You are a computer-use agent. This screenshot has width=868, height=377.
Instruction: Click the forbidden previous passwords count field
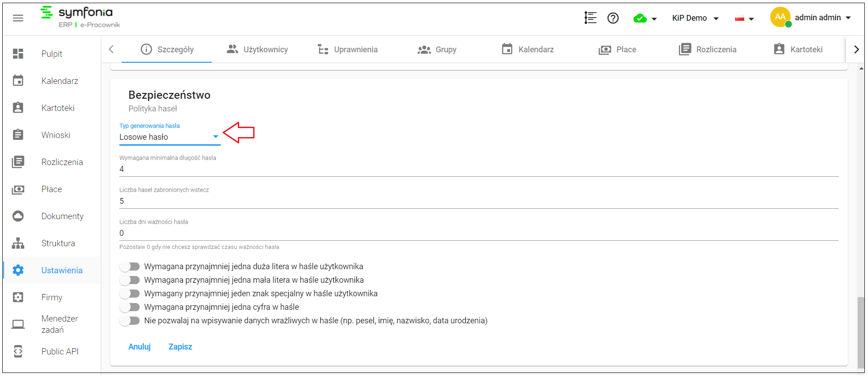click(479, 201)
